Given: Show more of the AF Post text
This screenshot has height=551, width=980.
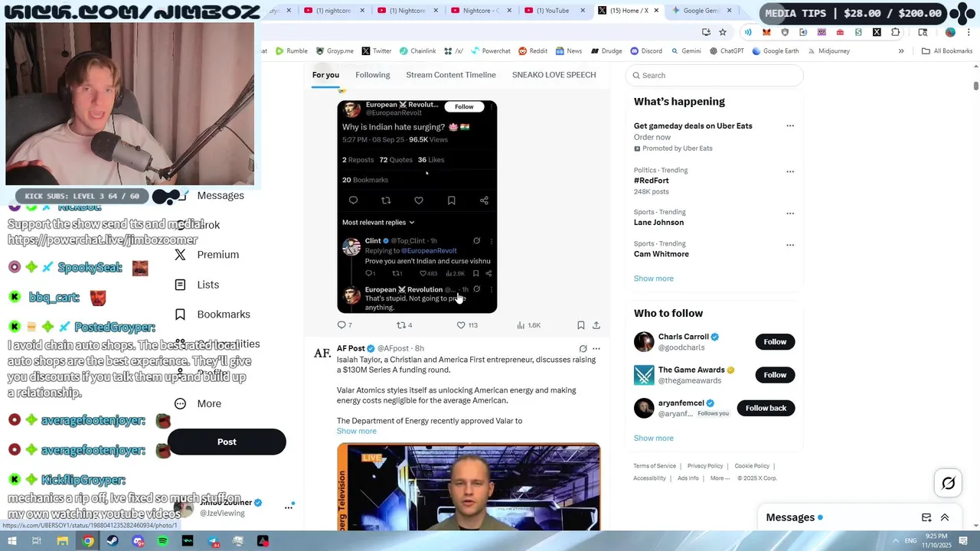Looking at the screenshot, I should click(x=357, y=431).
